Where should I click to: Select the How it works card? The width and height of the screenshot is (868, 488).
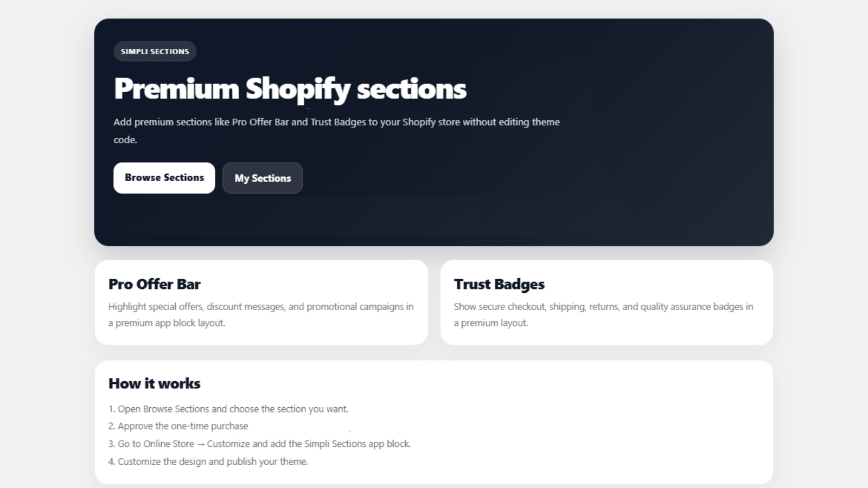click(x=434, y=423)
